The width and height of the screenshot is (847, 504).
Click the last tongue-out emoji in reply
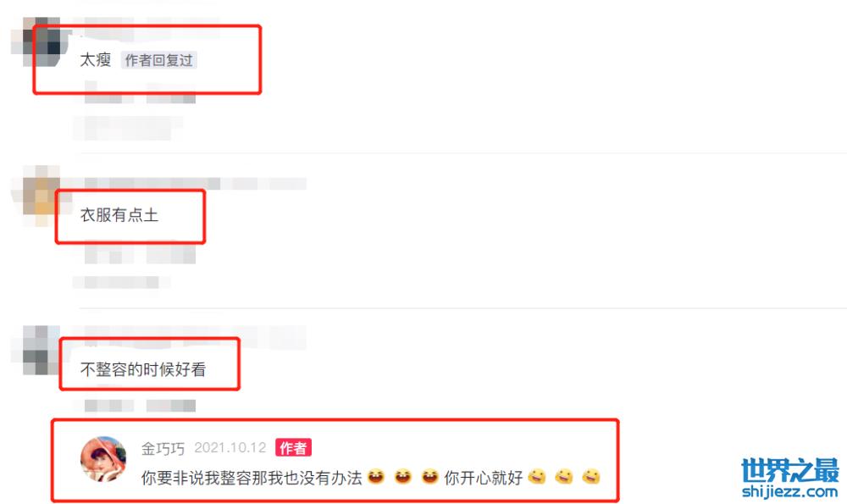click(591, 476)
